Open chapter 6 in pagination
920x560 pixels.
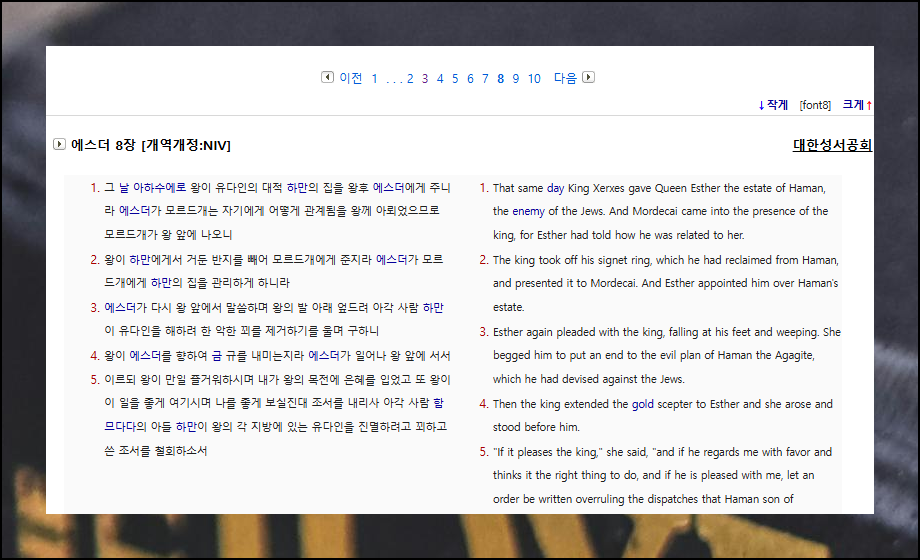pyautogui.click(x=470, y=79)
